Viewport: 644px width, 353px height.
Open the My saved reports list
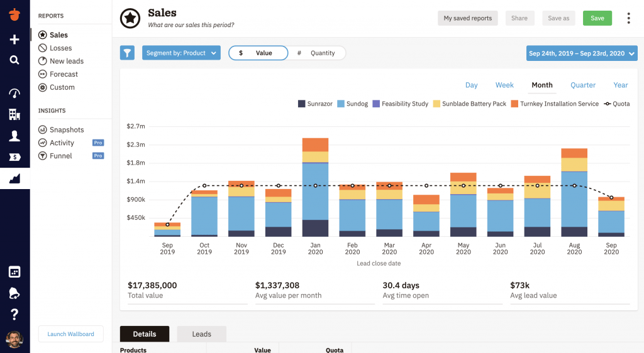pyautogui.click(x=467, y=18)
